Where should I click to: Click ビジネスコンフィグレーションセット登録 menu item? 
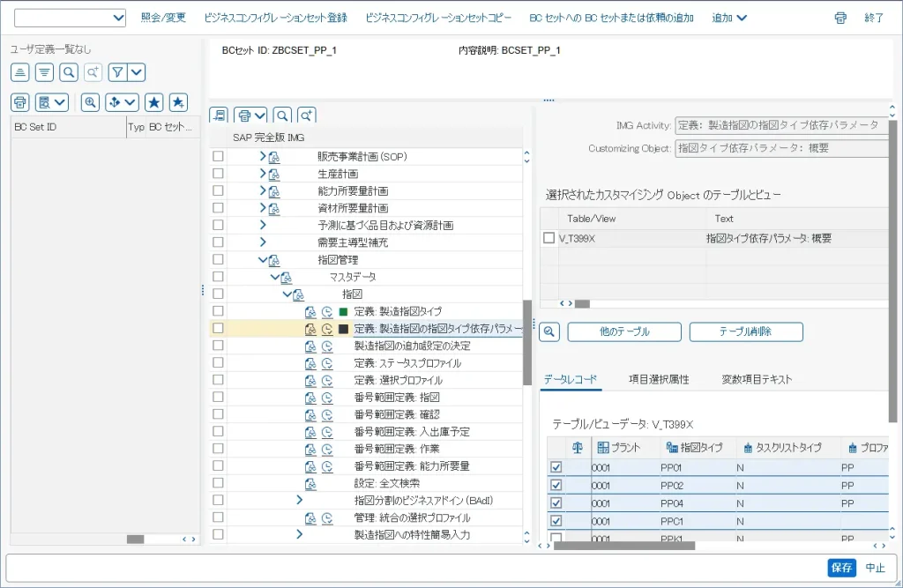pos(276,18)
